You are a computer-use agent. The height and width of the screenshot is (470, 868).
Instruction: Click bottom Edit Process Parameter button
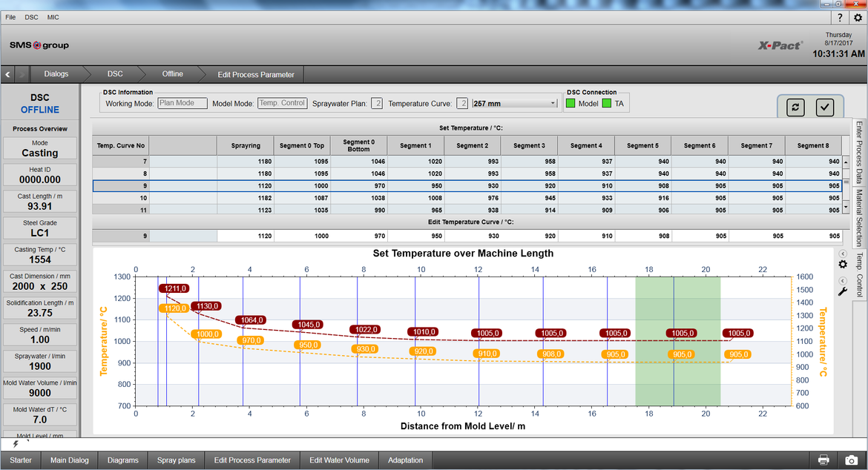252,460
